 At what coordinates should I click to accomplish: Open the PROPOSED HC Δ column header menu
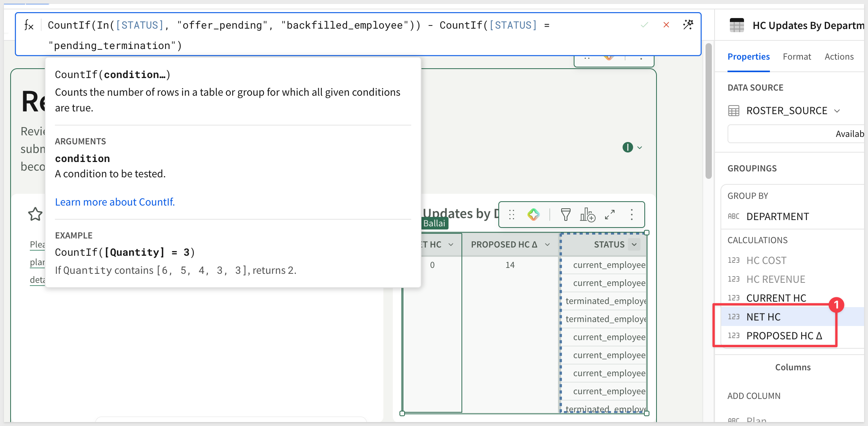(547, 245)
